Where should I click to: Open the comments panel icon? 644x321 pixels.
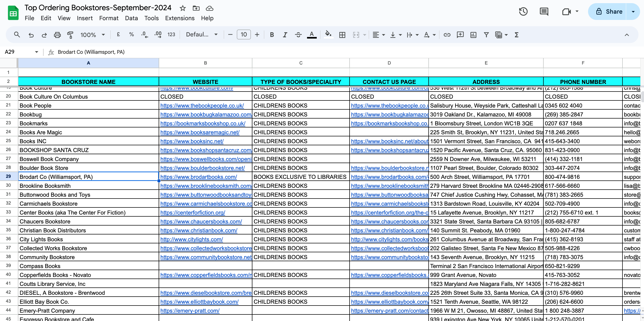point(544,12)
